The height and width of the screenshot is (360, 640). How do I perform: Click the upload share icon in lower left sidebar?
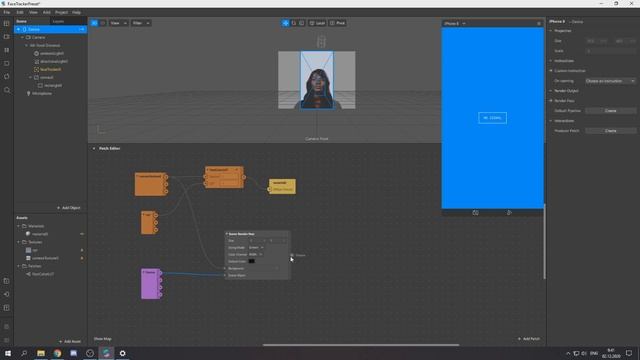(x=7, y=294)
